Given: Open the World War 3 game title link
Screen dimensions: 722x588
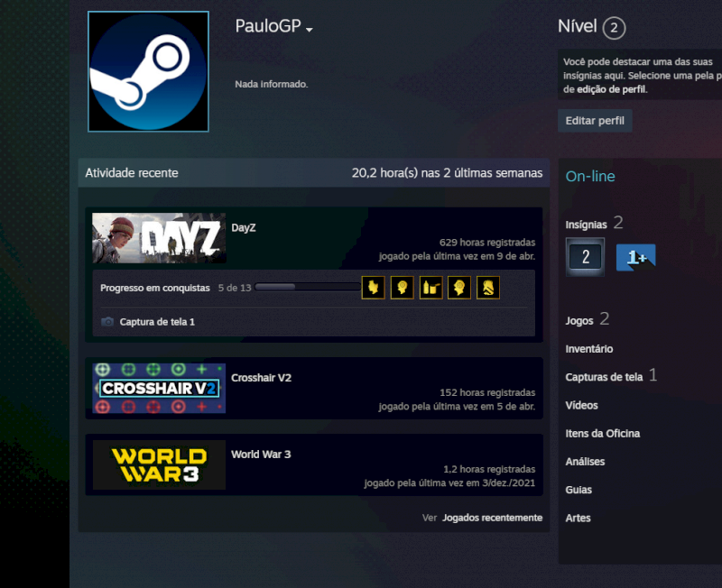Looking at the screenshot, I should tap(261, 455).
